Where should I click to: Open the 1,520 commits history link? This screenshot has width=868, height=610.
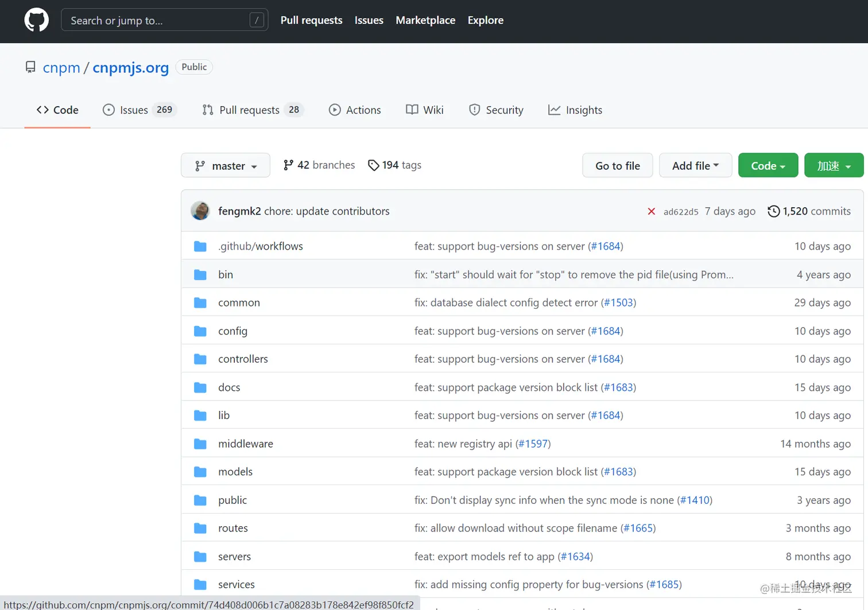tap(809, 211)
